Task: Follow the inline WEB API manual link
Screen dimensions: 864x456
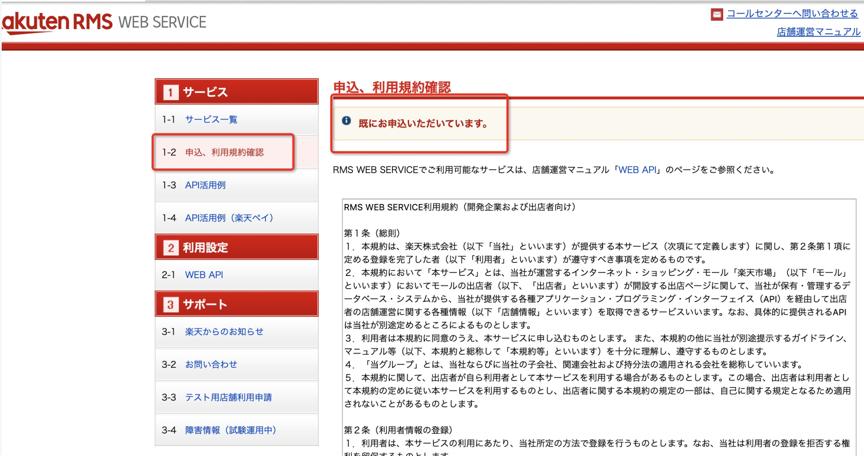Action: tap(636, 170)
